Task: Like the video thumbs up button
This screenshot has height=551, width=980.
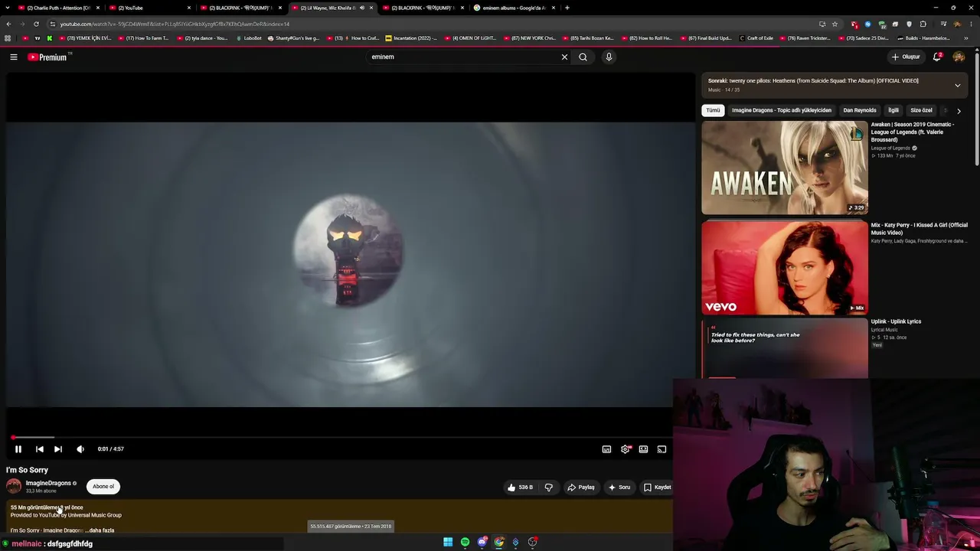Action: pos(520,487)
